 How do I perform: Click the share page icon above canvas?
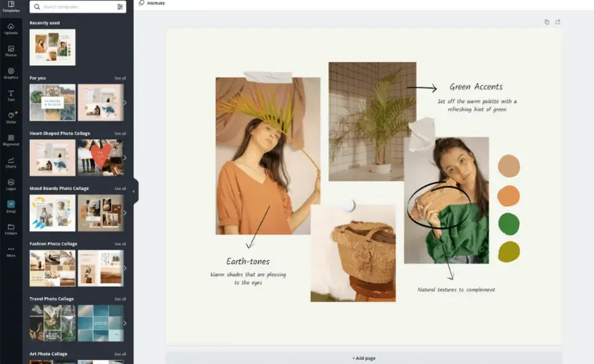(558, 22)
